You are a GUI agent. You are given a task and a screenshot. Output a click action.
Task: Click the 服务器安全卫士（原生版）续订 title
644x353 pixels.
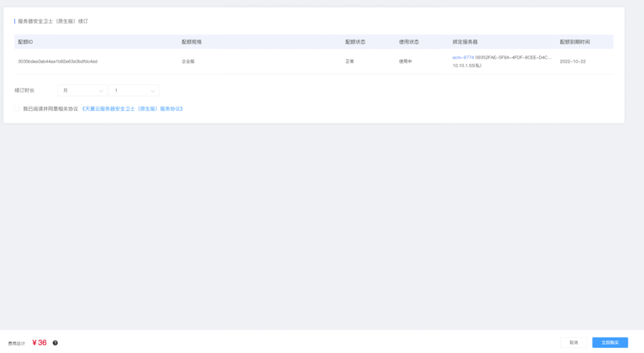point(53,21)
